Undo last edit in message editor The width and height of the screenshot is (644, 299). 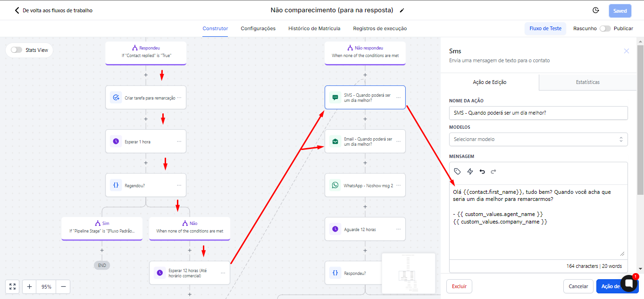coord(482,171)
